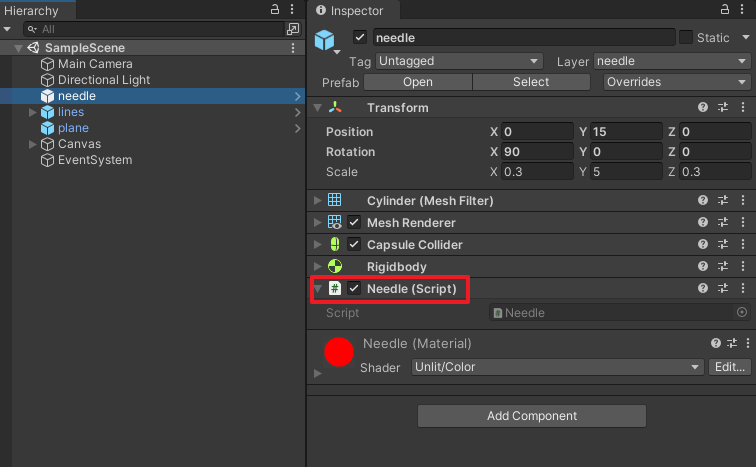
Task: Open SampleScene options menu
Action: click(x=293, y=48)
